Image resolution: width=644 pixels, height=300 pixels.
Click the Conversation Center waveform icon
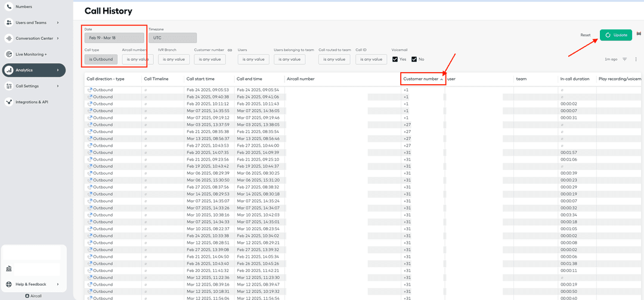coord(9,38)
